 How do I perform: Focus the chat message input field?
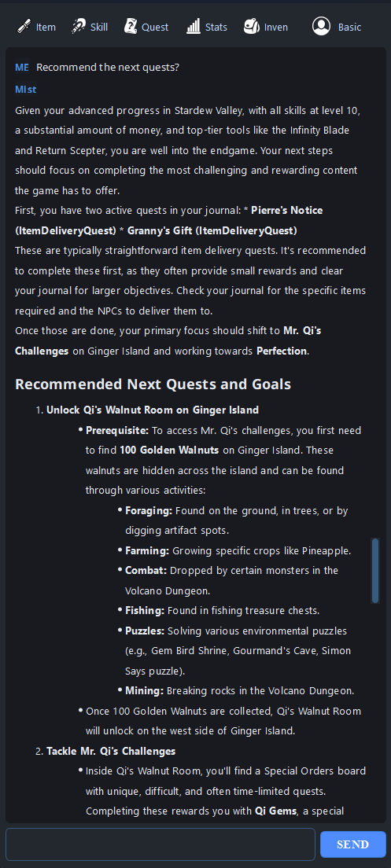tap(160, 844)
